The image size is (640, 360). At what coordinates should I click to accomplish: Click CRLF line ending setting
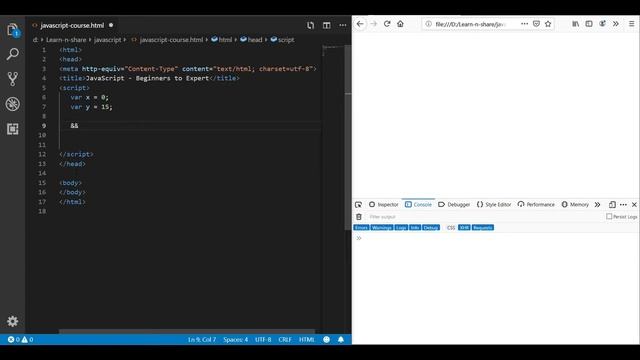click(x=285, y=340)
